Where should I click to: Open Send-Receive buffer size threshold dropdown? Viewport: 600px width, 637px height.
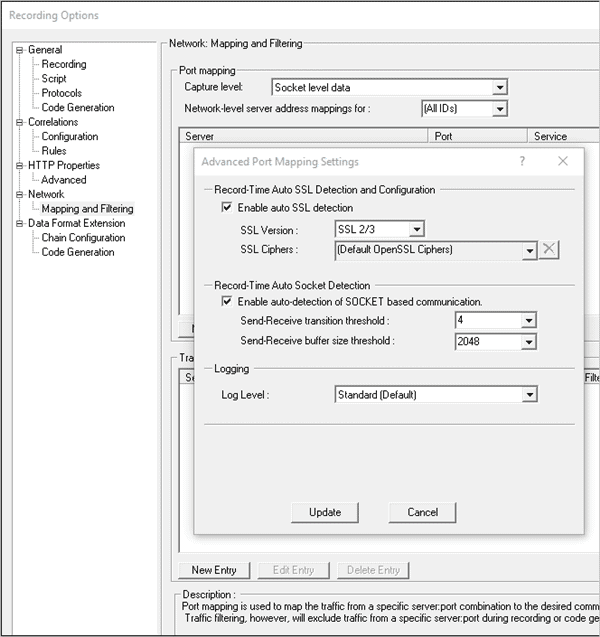pos(529,342)
